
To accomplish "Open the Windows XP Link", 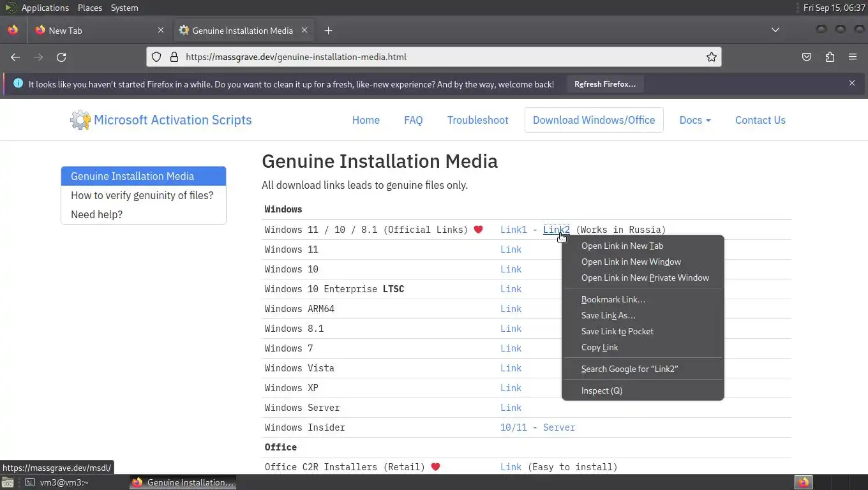I will 511,388.
